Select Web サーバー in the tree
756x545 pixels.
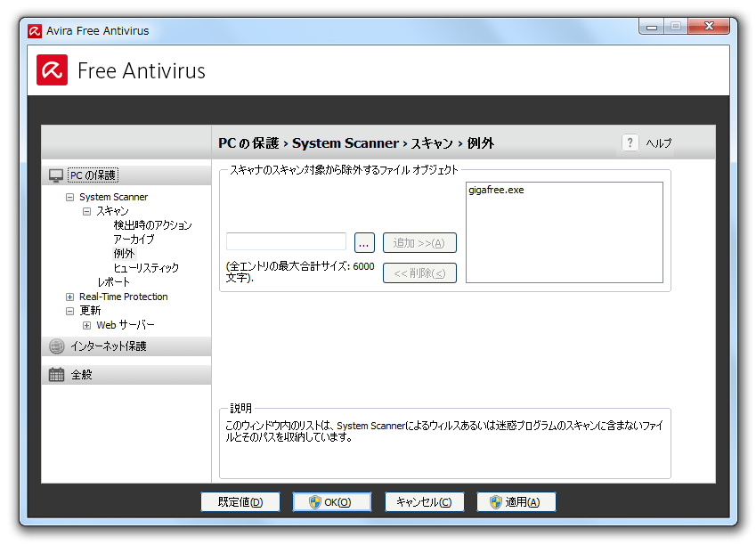126,325
